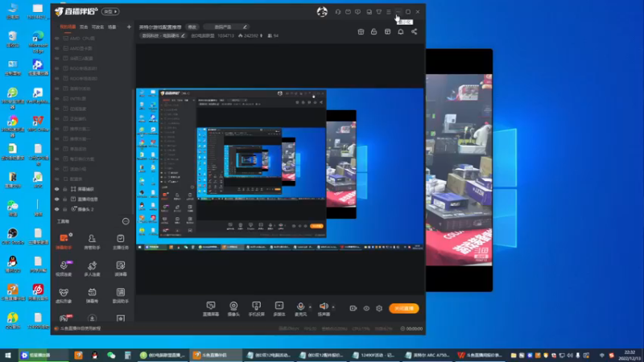Launch the 多人连麦 tool
Viewport: 644px width, 362px height.
92,268
